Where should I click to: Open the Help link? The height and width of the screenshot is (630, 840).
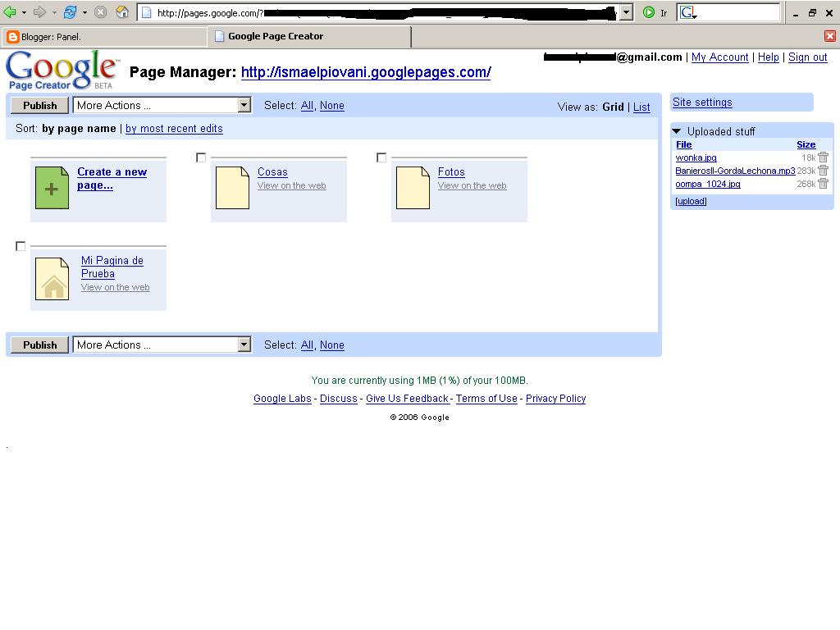click(x=768, y=57)
